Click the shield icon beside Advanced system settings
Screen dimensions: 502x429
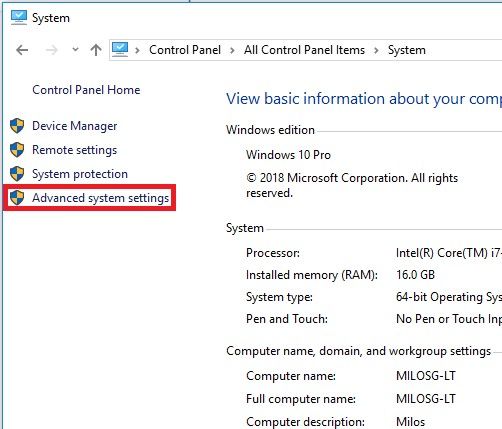pos(17,198)
